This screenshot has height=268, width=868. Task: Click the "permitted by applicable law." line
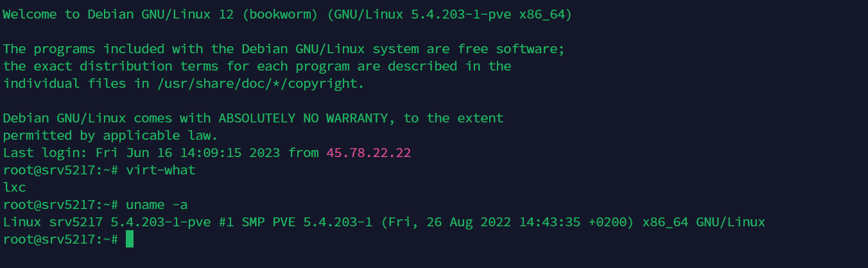110,135
